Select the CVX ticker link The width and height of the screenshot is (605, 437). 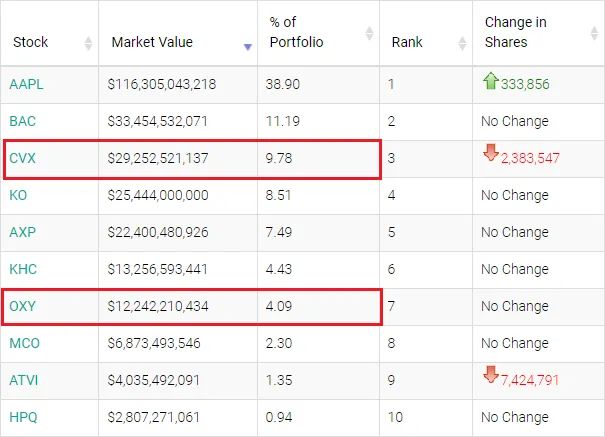[x=22, y=158]
